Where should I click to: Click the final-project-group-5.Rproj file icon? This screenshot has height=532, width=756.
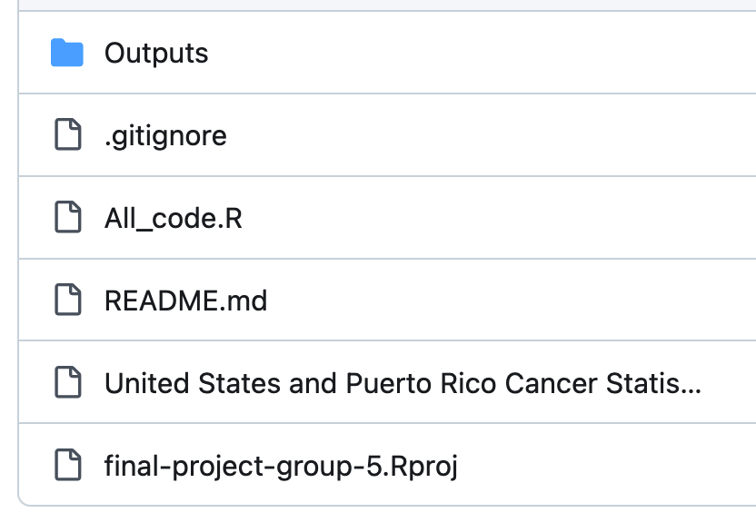(x=67, y=467)
